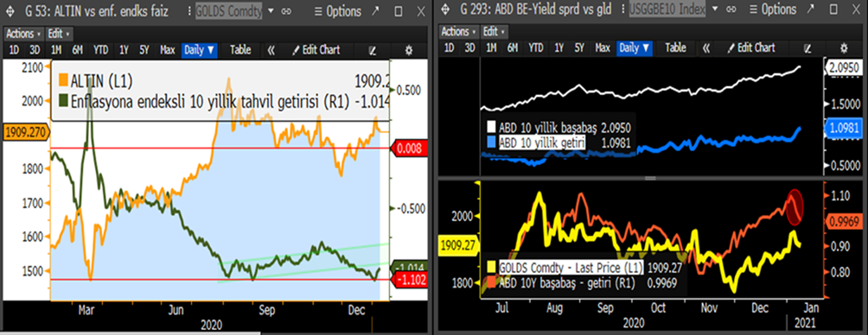The image size is (868, 335).
Task: Select 3D range in G 53 chart
Action: pyautogui.click(x=35, y=50)
